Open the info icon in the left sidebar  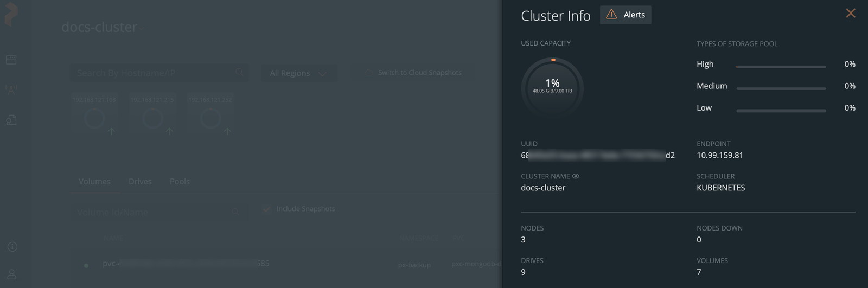click(12, 247)
